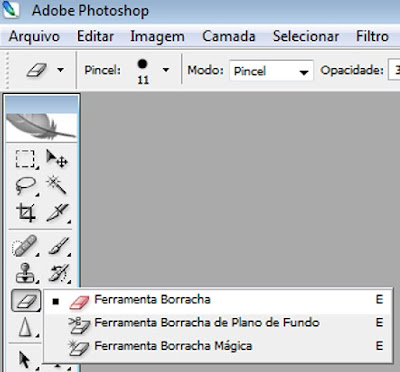400x372 pixels.
Task: Open the tool preset picker arrow
Action: pyautogui.click(x=60, y=70)
